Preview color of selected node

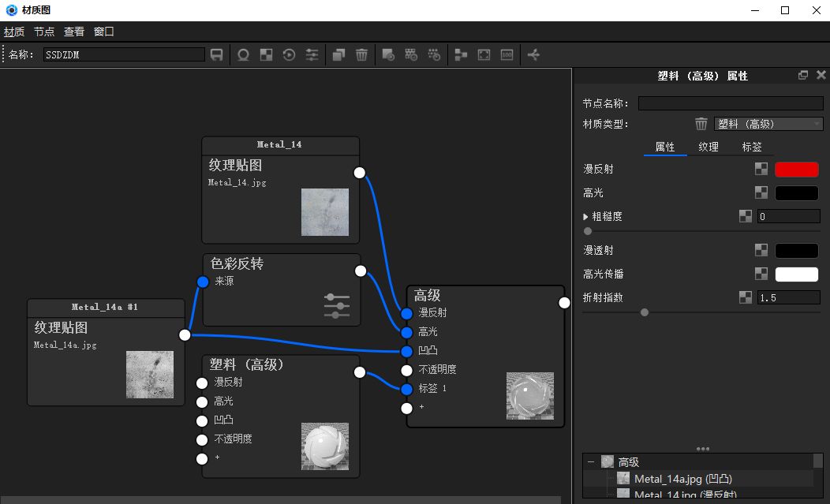point(388,54)
